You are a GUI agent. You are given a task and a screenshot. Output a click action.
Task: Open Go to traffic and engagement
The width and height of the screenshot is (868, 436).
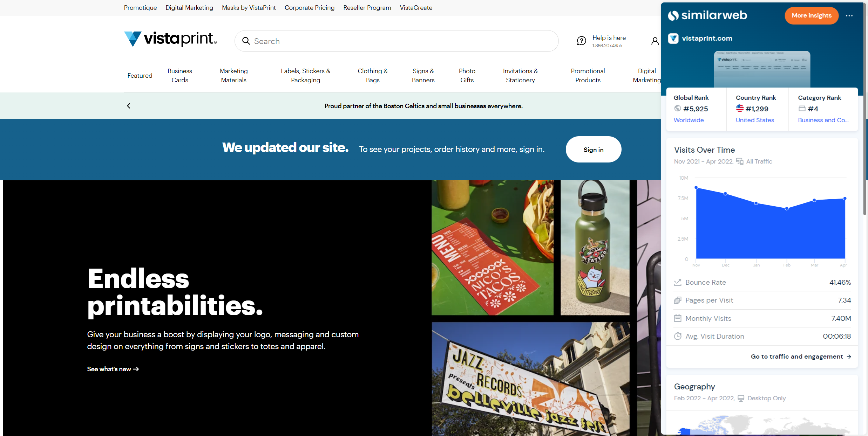tap(801, 357)
